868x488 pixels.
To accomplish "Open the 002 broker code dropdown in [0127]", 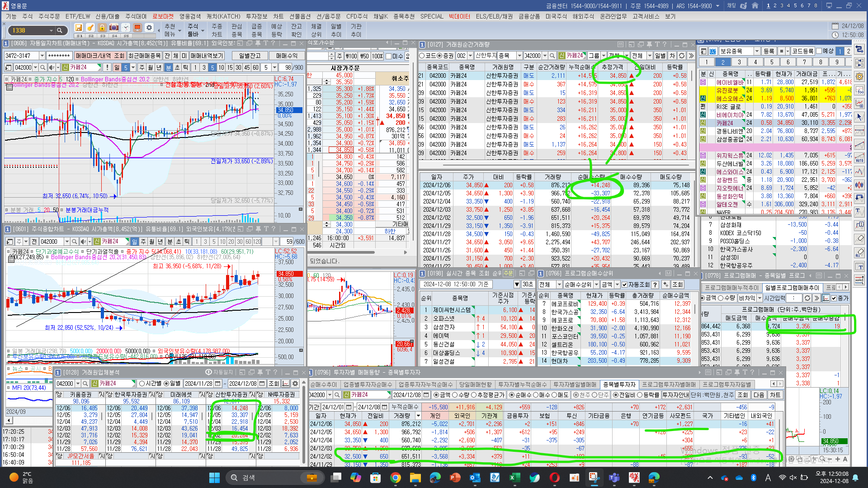I will click(x=470, y=56).
